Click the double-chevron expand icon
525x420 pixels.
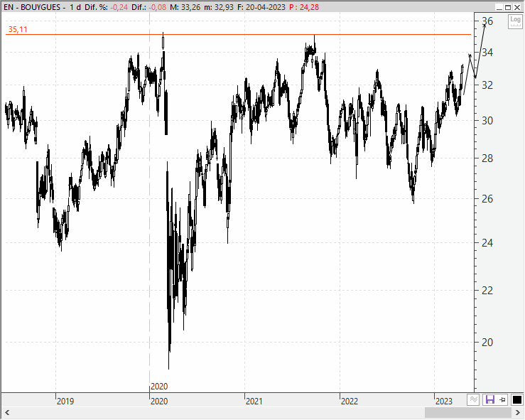point(473,399)
